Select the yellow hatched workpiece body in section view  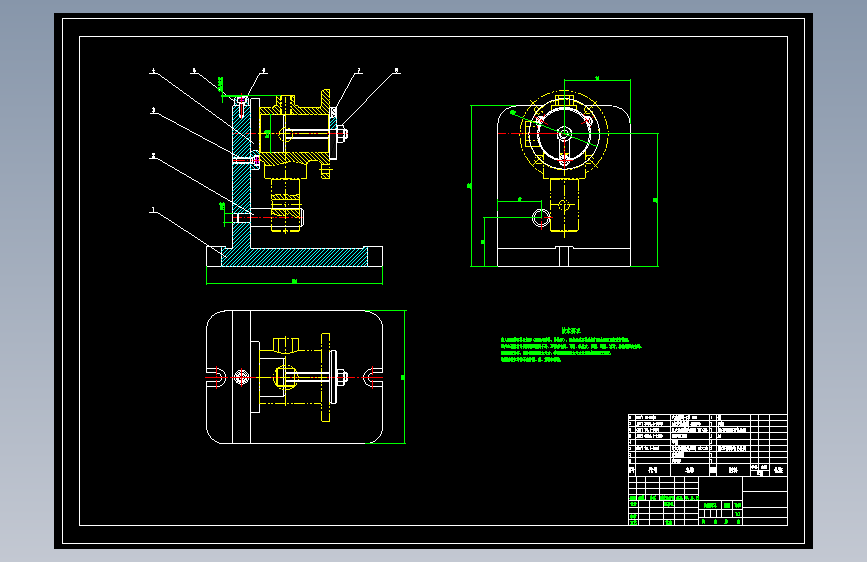point(294,134)
